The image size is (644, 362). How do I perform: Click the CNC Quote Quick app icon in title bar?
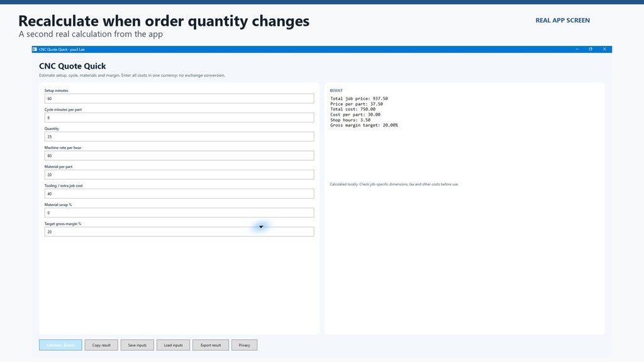[35, 49]
